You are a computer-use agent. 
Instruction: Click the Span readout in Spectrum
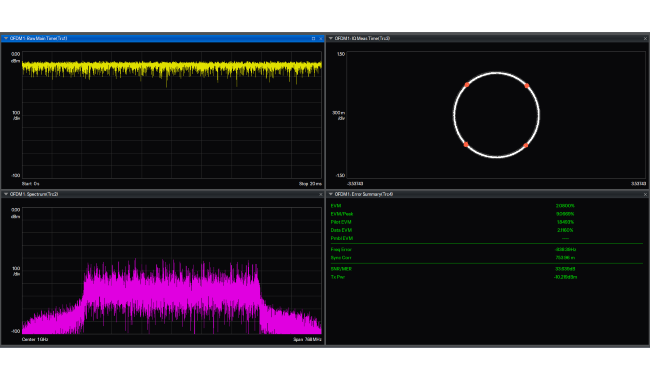coord(307,339)
